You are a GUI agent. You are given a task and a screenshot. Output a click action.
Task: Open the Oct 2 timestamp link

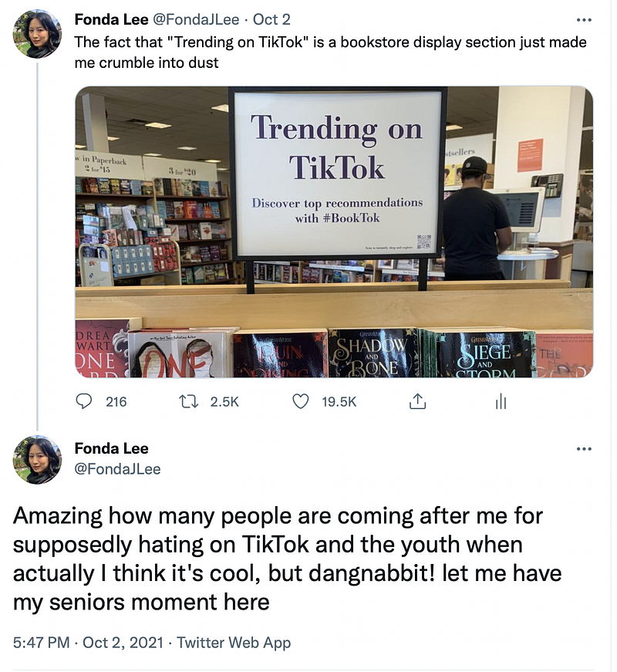271,19
